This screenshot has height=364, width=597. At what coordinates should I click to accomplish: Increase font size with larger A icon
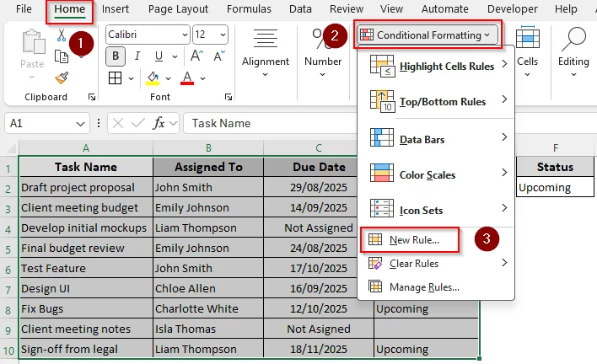coord(196,56)
